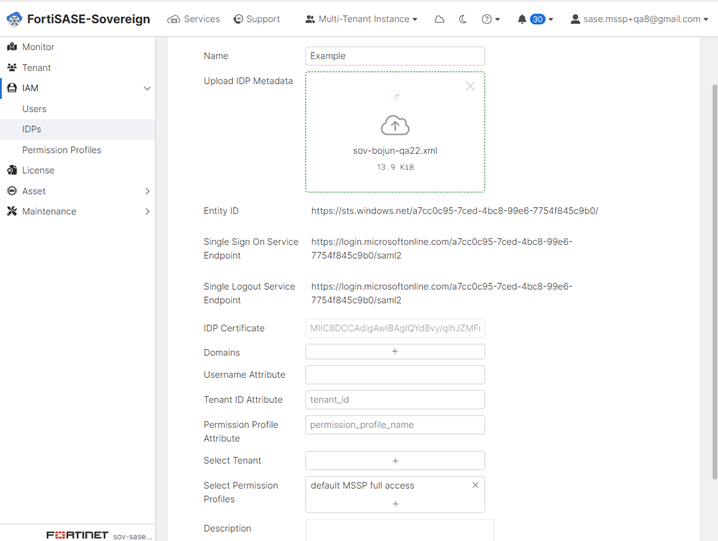Add another permission profile with plus
Viewport: 718px width, 541px height.
tap(395, 504)
